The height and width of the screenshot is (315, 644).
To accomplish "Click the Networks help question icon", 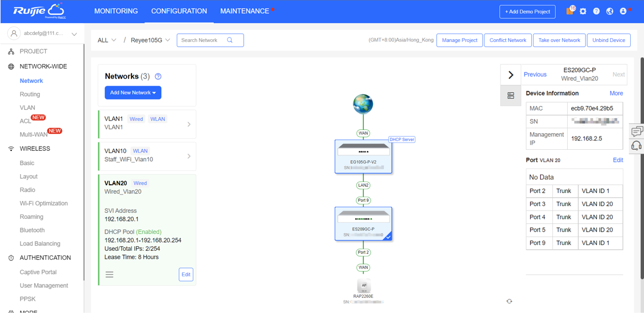I will click(x=158, y=76).
